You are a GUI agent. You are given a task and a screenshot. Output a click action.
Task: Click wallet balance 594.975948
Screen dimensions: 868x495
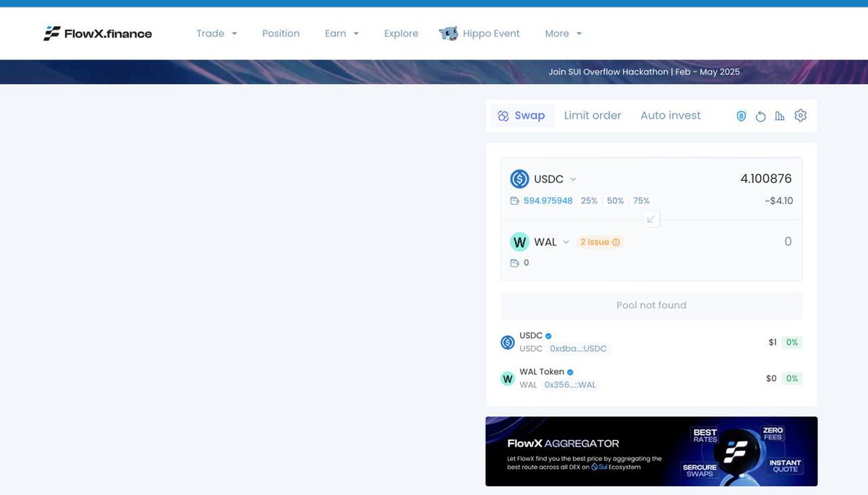point(548,200)
